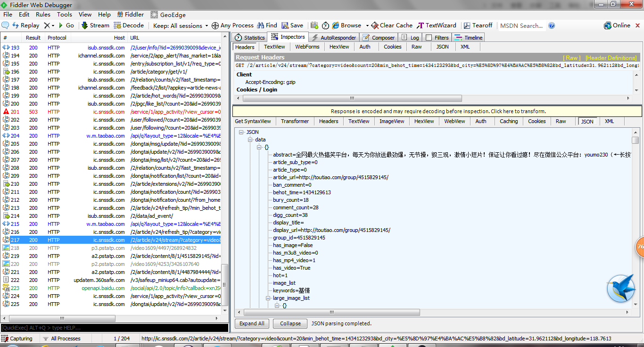The height and width of the screenshot is (347, 644).
Task: Select request Raw inspector tab
Action: pyautogui.click(x=416, y=47)
